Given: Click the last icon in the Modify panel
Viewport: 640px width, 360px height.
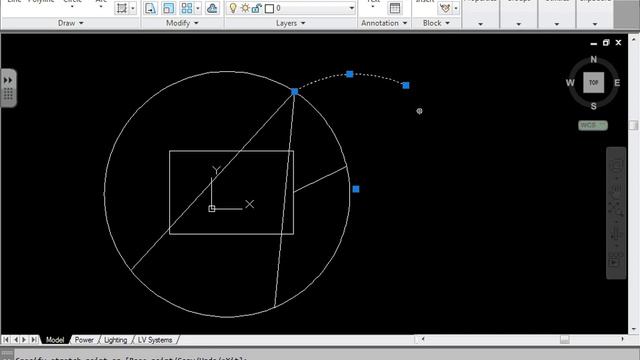Looking at the screenshot, I should (x=212, y=8).
